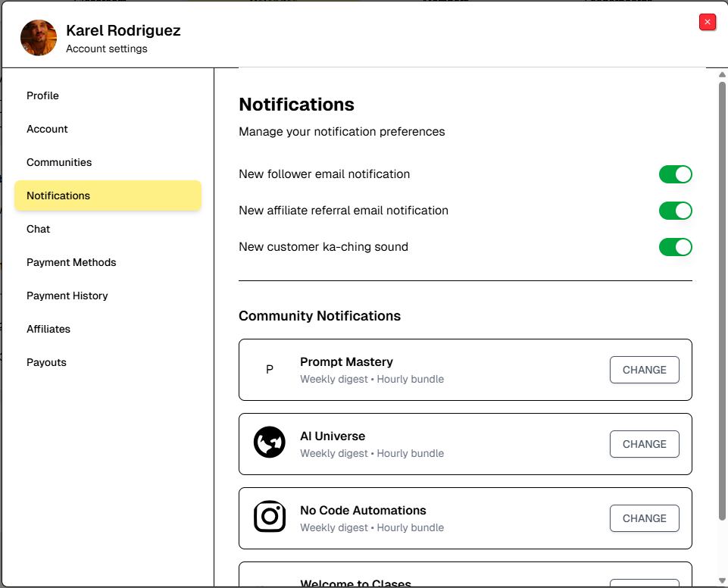The width and height of the screenshot is (728, 588).
Task: View Payment History in sidebar
Action: (67, 296)
